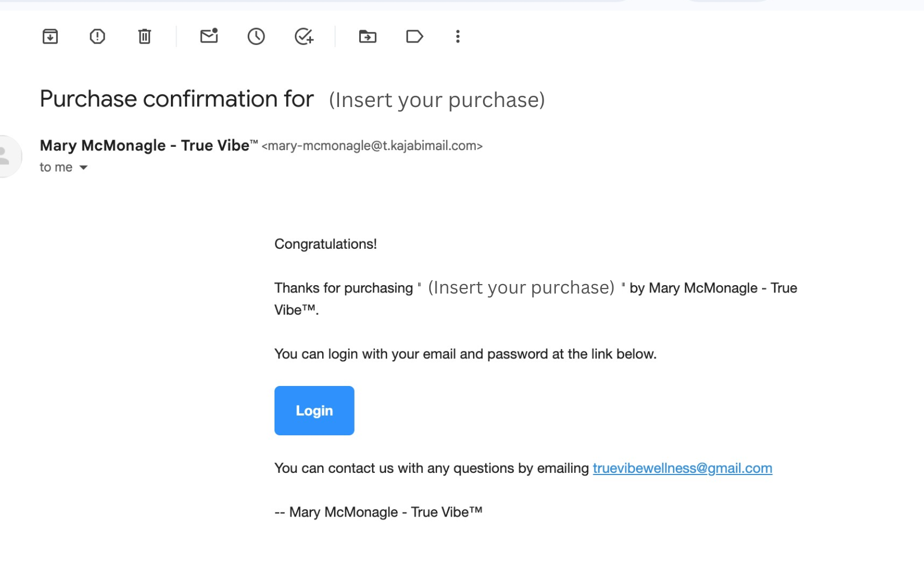Report this email as spam
924x563 pixels.
[97, 37]
